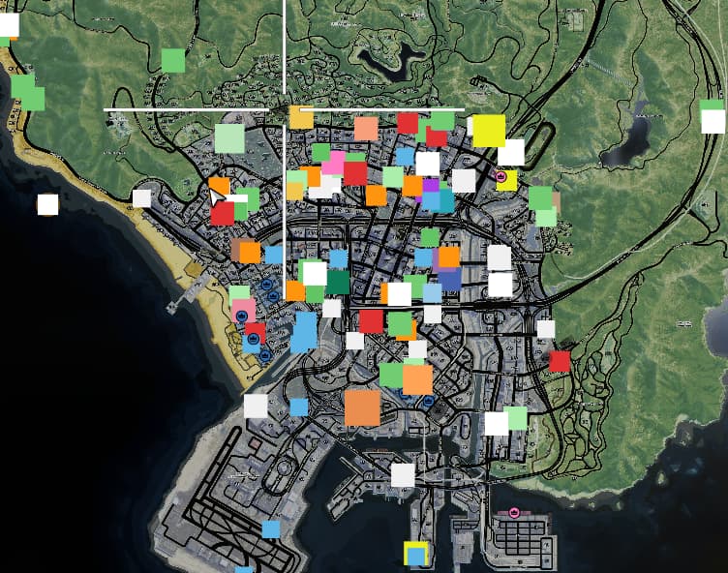Open the blue crown marker beside the beach canal
This screenshot has height=573, width=728.
265,356
